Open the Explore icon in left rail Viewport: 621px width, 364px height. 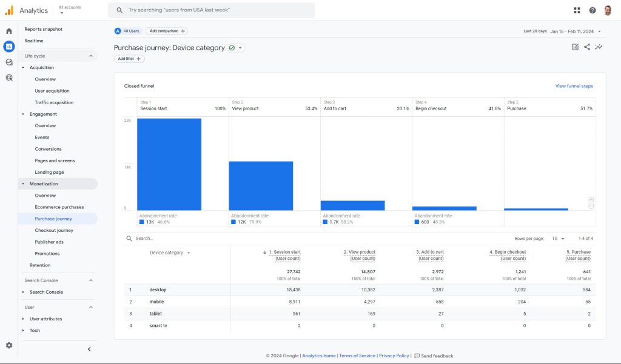[8, 62]
